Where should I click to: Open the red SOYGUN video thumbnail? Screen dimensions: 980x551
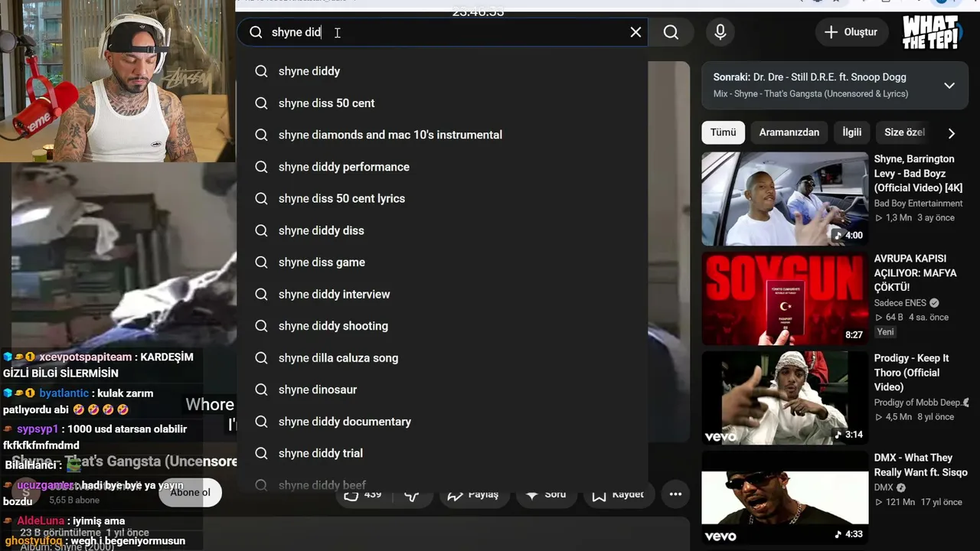785,298
